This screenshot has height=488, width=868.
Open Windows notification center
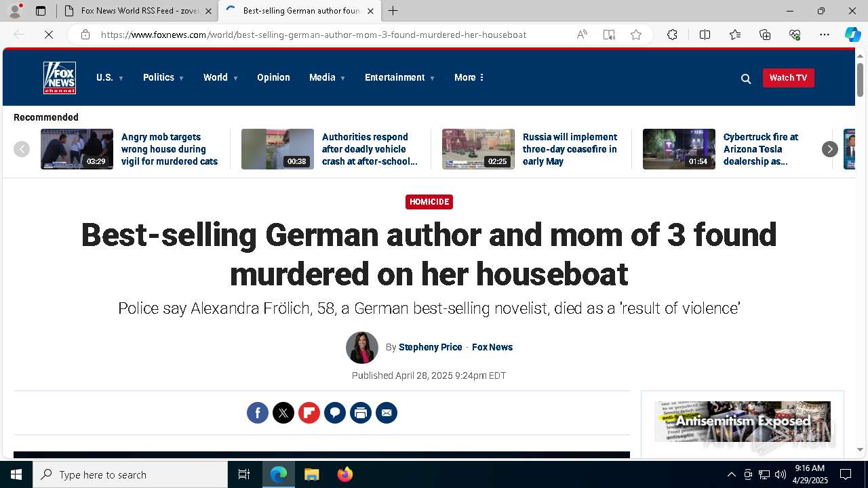(846, 474)
